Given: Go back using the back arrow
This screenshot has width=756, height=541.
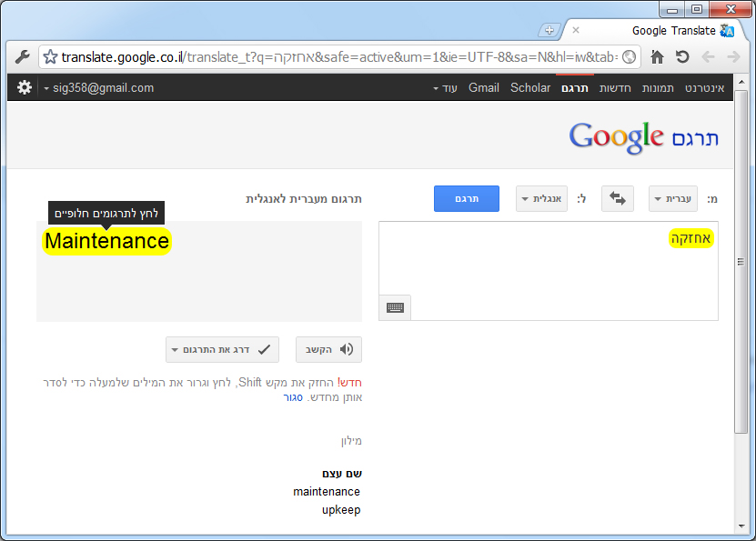Looking at the screenshot, I should pyautogui.click(x=708, y=57).
